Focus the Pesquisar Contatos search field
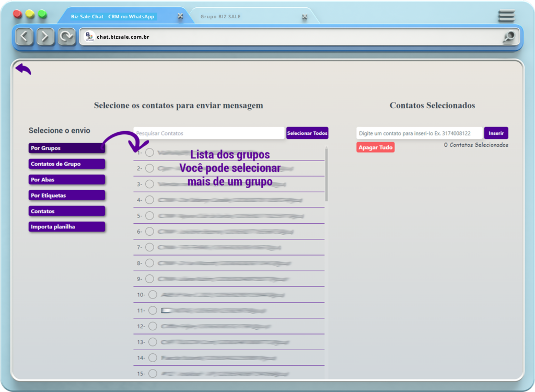This screenshot has width=535, height=392. tap(209, 133)
